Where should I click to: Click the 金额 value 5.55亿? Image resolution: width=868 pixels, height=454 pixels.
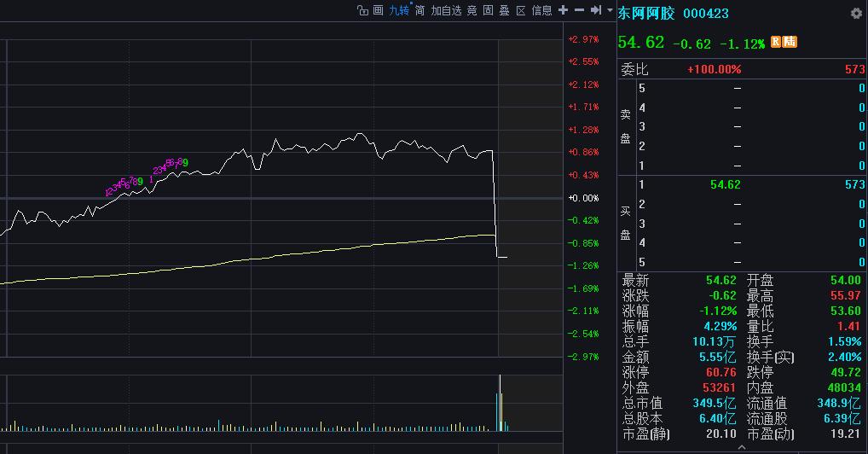[718, 357]
